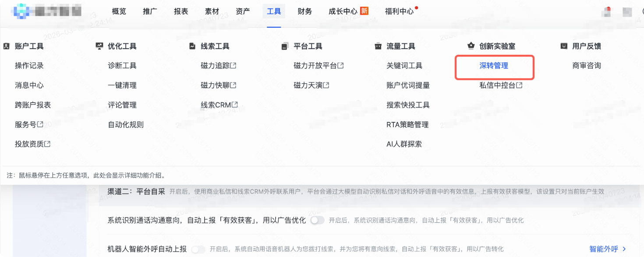Click the 用户反馈 section icon
644x257 pixels.
pos(564,46)
